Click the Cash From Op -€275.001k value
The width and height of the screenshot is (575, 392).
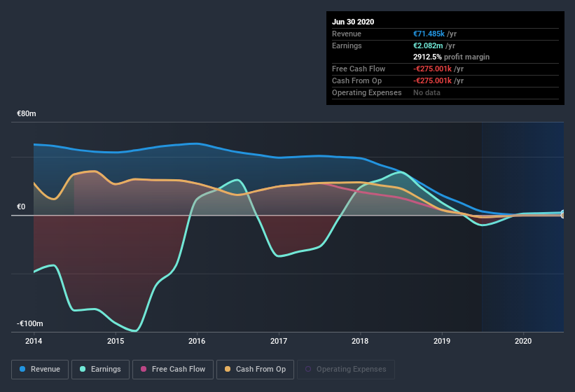click(x=432, y=81)
